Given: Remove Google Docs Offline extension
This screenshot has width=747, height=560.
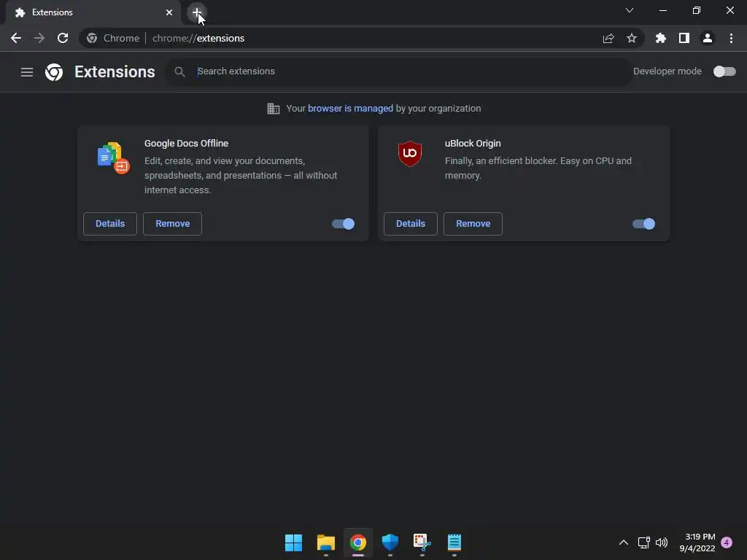Looking at the screenshot, I should [172, 224].
